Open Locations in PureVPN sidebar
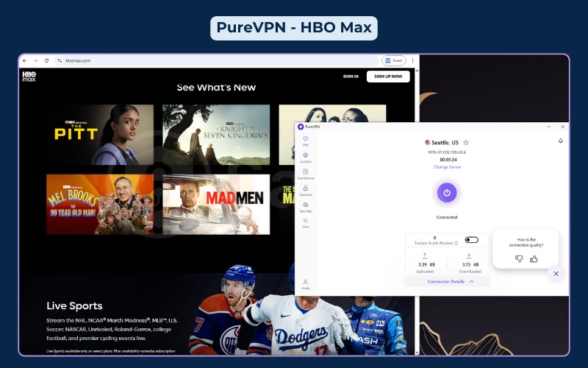The height and width of the screenshot is (368, 588). pyautogui.click(x=305, y=158)
